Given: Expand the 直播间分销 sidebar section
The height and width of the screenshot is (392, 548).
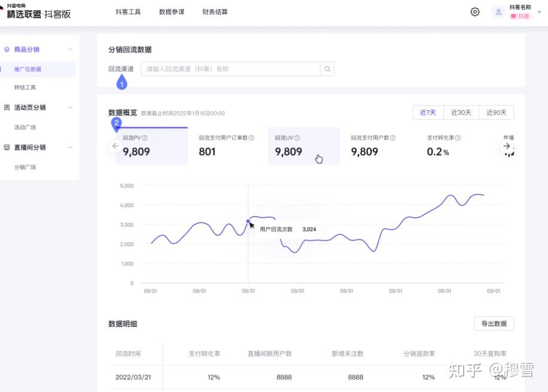Looking at the screenshot, I should tap(70, 147).
